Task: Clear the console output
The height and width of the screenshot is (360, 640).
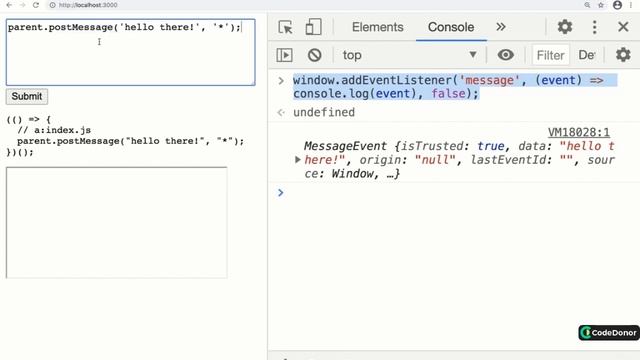Action: click(x=314, y=55)
